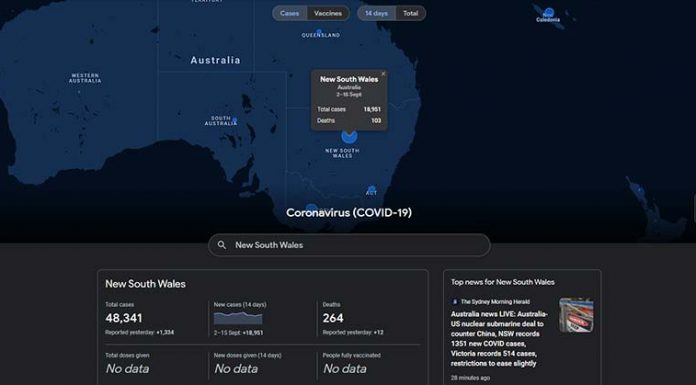Switch map to Vaccines view
Screen dimensions: 696x385
pos(328,13)
